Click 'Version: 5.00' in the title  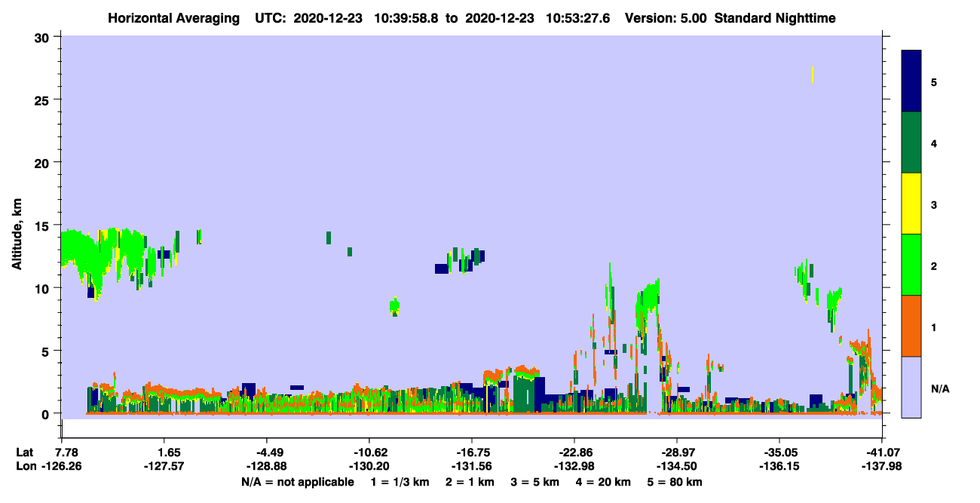(x=666, y=17)
